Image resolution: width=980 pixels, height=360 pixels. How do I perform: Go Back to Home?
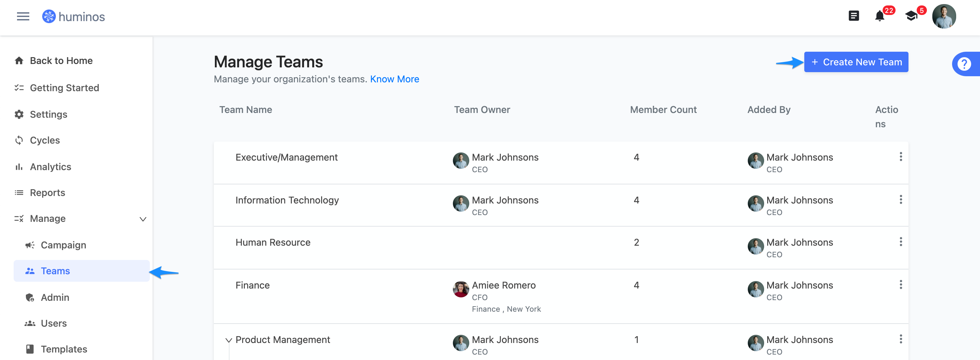(61, 61)
